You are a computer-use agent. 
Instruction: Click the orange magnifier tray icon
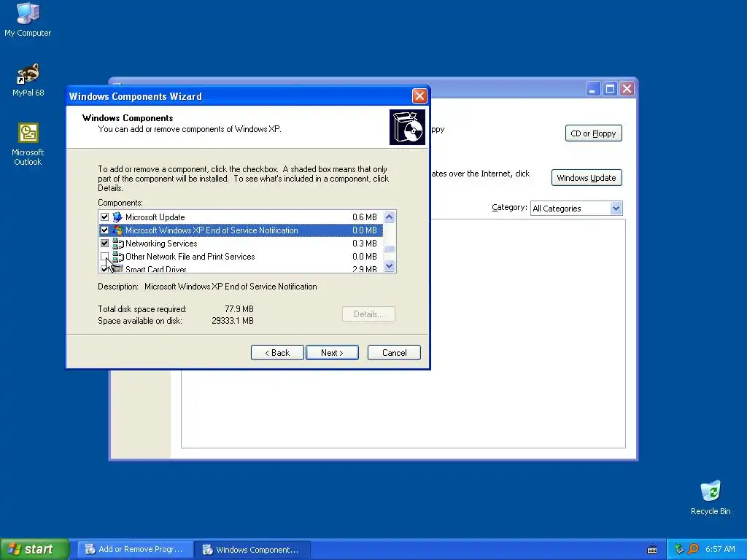[693, 549]
